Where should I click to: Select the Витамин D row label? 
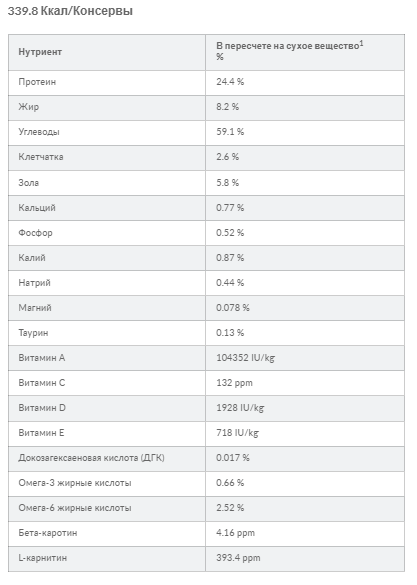pyautogui.click(x=42, y=408)
